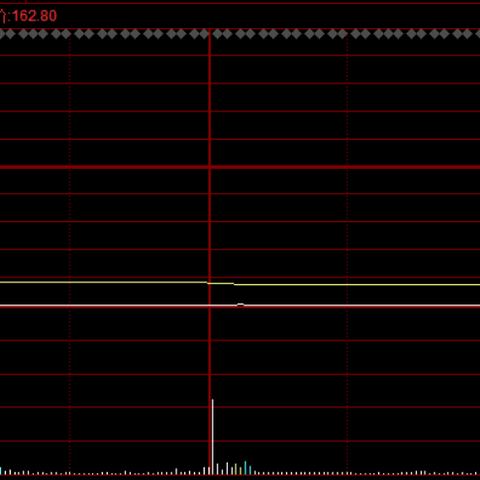Click the first gray diamond marker at far left

point(2,34)
